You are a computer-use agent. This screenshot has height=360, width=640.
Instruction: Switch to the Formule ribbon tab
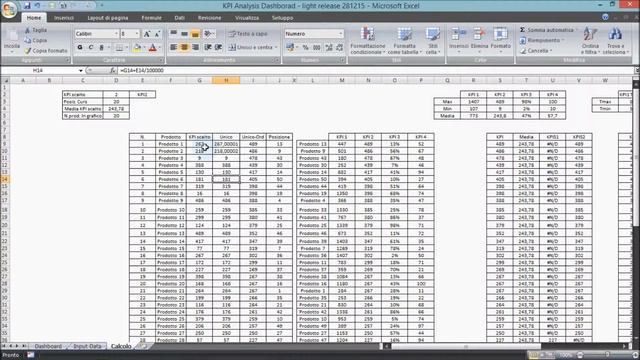(x=151, y=18)
